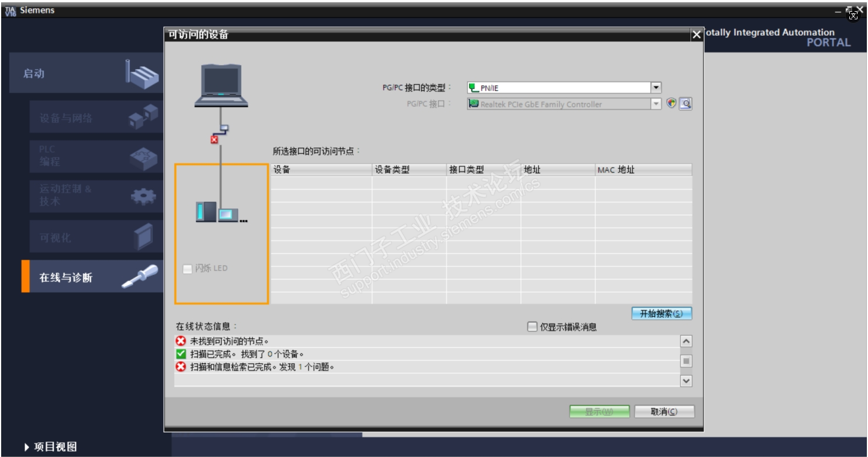The image size is (868, 457).
Task: Click the 设备与网络 portal icon
Action: (x=143, y=116)
